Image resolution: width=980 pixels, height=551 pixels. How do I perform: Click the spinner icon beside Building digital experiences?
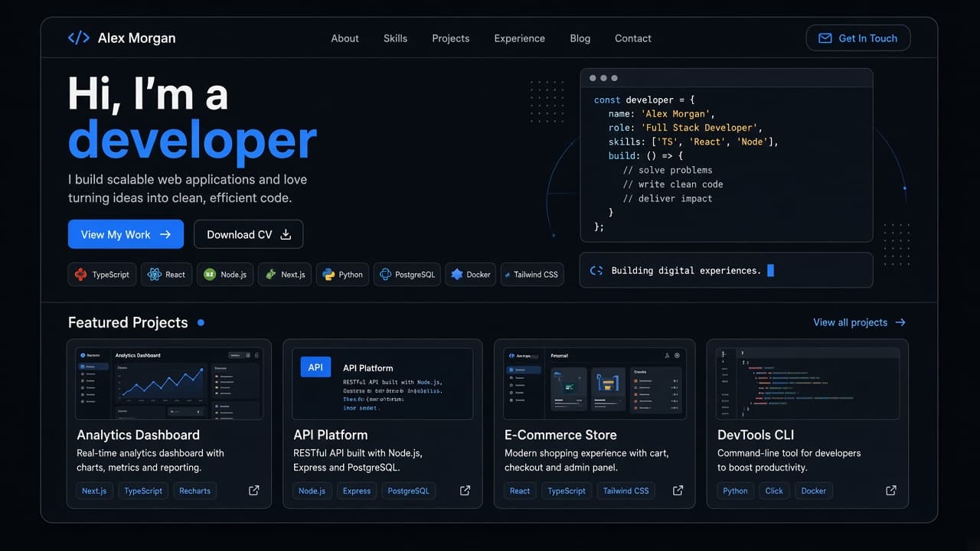596,270
